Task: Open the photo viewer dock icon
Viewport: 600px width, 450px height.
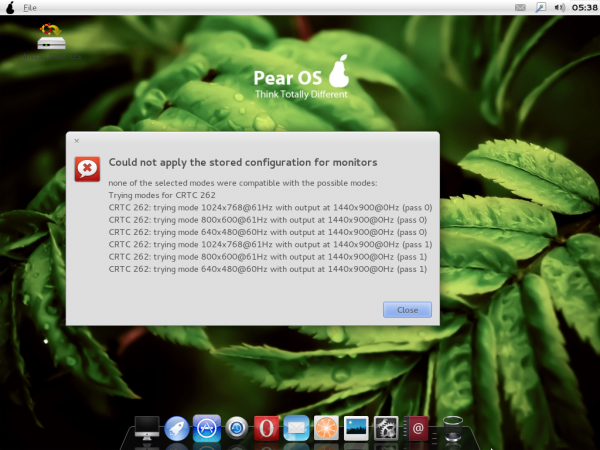Action: pos(356,428)
